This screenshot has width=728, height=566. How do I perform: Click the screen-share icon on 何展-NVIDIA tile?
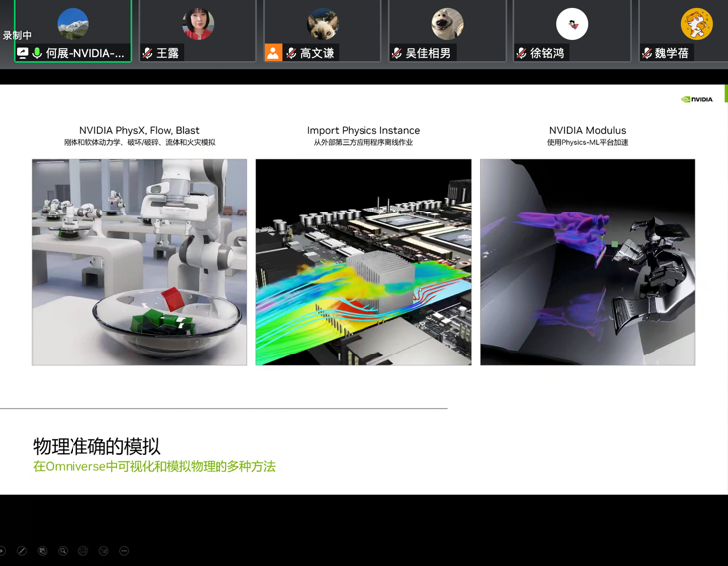coord(23,53)
